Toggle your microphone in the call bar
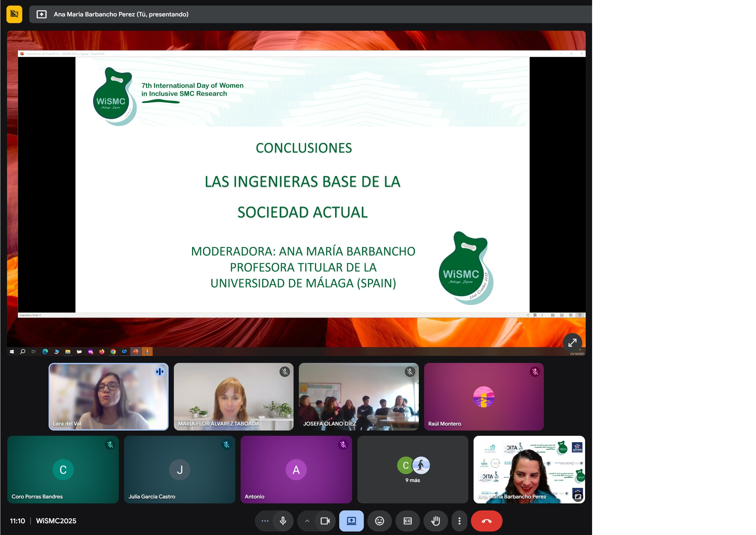 pyautogui.click(x=283, y=521)
